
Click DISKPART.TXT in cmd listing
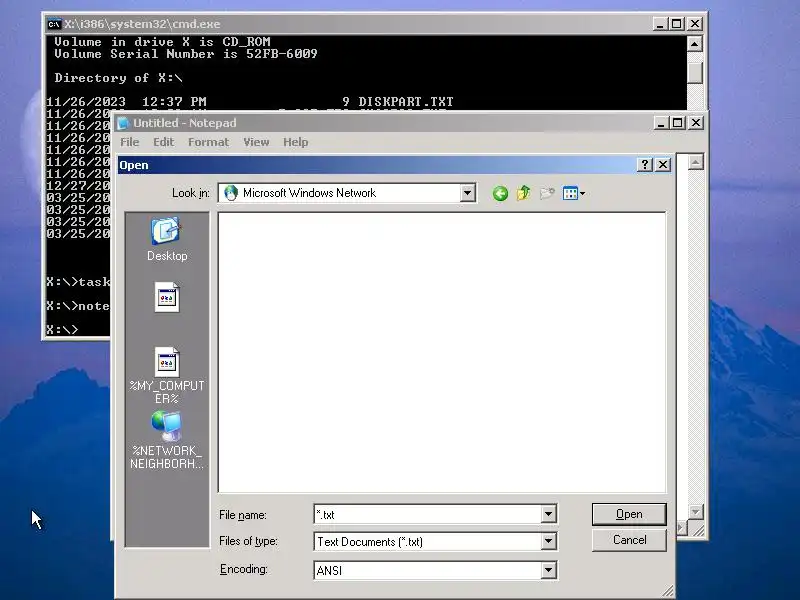click(406, 102)
